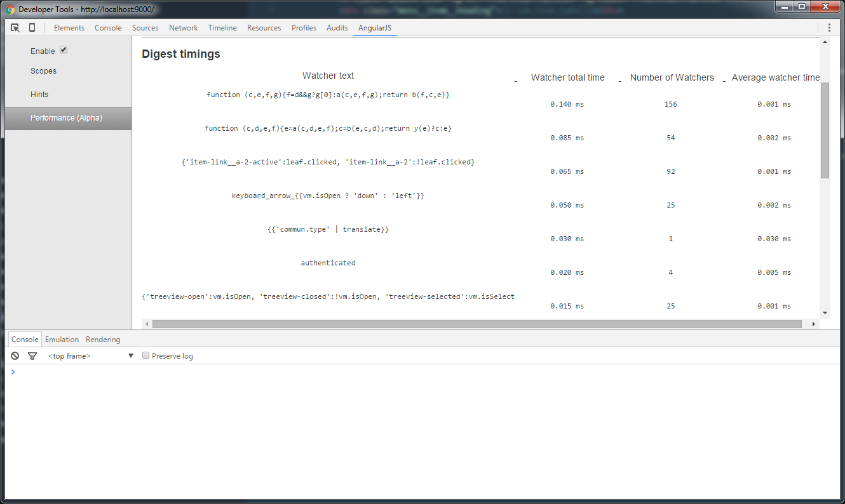Open DevTools three-dot customize menu
This screenshot has width=845, height=504.
(x=829, y=28)
